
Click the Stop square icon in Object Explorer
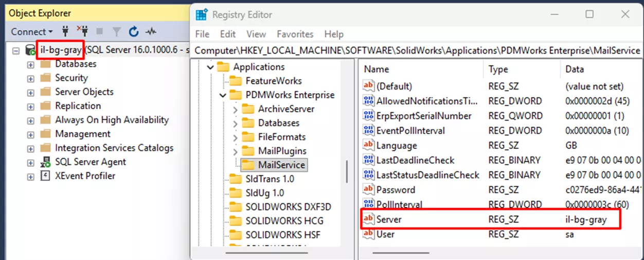(99, 32)
